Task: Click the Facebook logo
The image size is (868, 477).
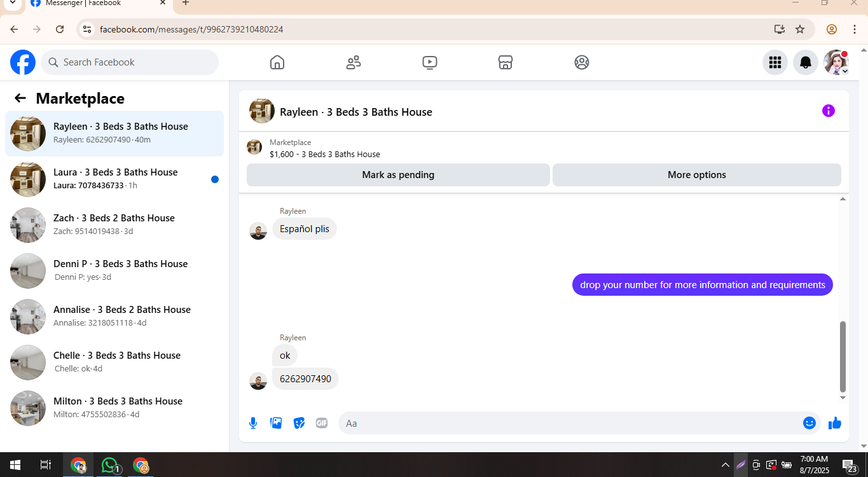Action: [x=23, y=62]
